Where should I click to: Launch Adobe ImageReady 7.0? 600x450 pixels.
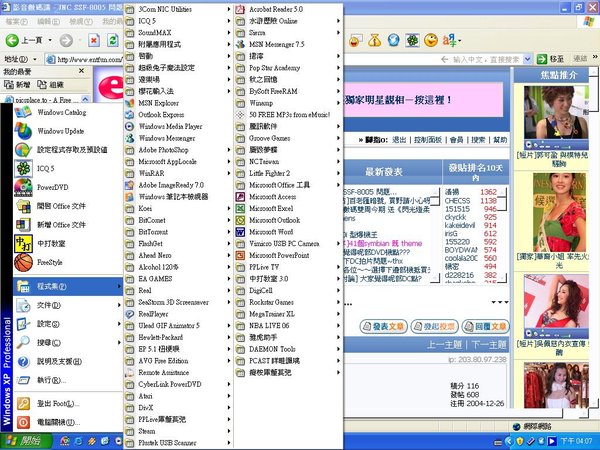[x=179, y=185]
